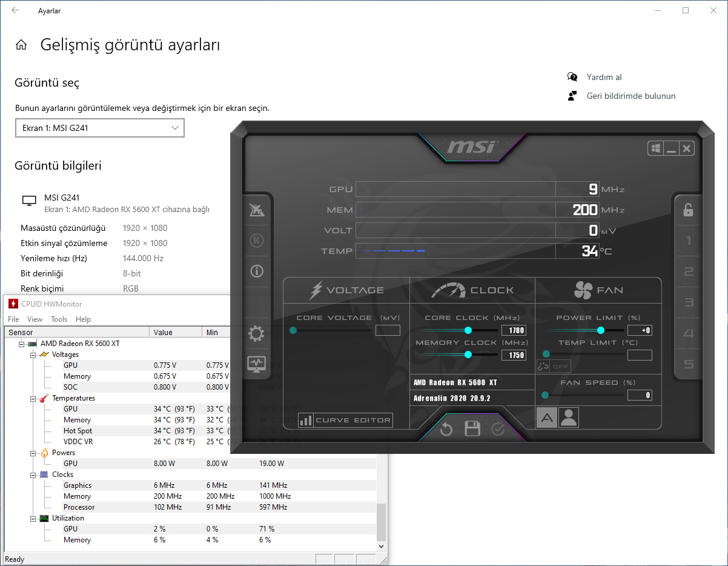Click the Fan Speed slider handle

tap(545, 395)
